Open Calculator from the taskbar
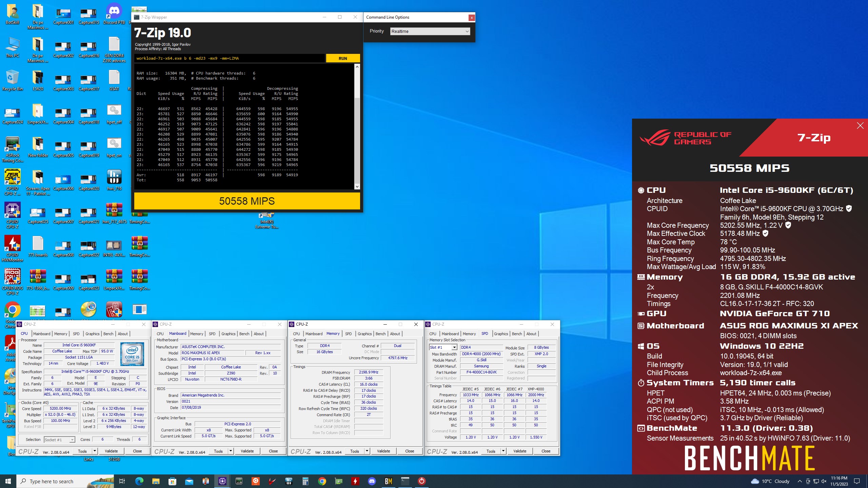Image resolution: width=868 pixels, height=488 pixels. tap(305, 481)
